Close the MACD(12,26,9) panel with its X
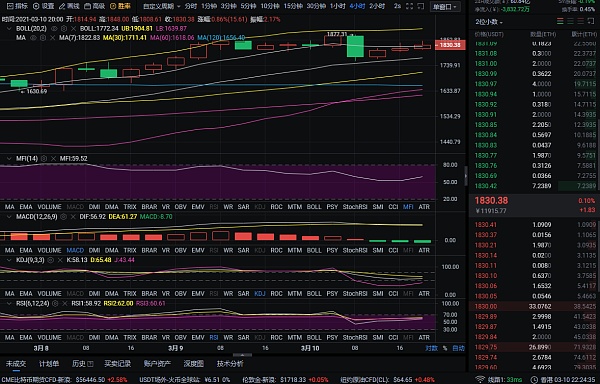The image size is (600, 384). pyautogui.click(x=73, y=216)
